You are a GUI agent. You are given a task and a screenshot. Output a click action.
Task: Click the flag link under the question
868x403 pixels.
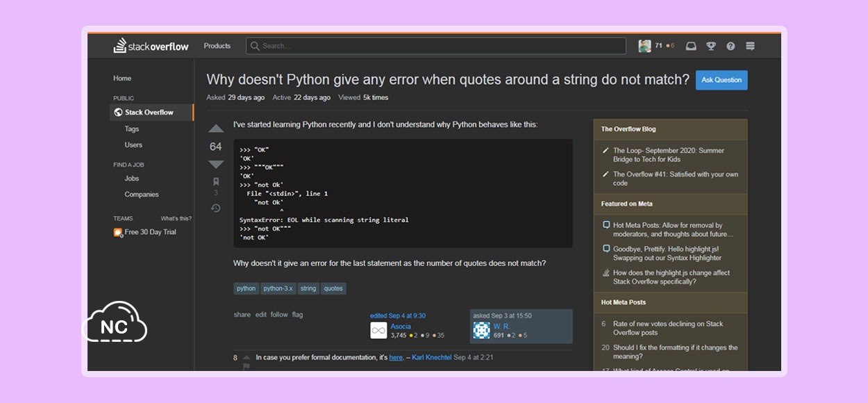tap(297, 315)
